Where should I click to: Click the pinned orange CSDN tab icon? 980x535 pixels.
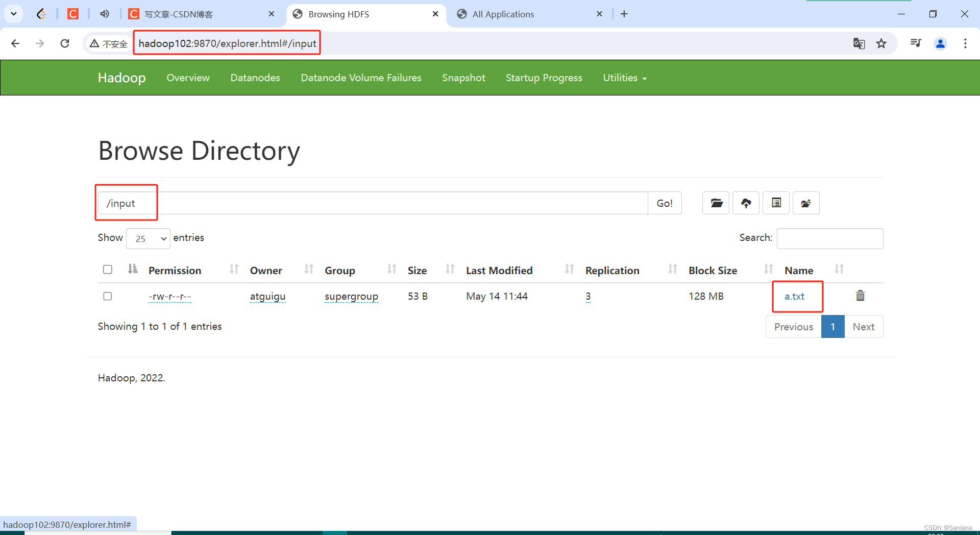(x=73, y=14)
